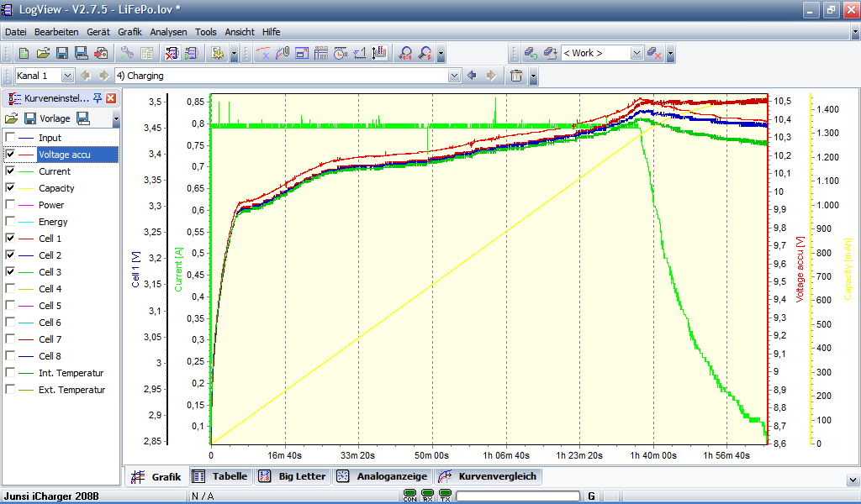Reset zoom with the 1:1 magnifier icon
The width and height of the screenshot is (861, 504).
(x=405, y=53)
